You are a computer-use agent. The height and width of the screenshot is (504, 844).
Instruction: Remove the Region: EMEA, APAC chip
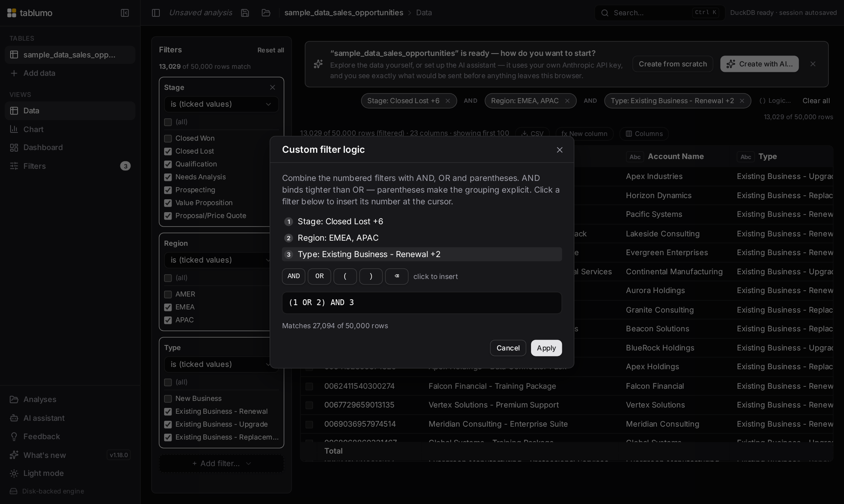click(x=567, y=101)
